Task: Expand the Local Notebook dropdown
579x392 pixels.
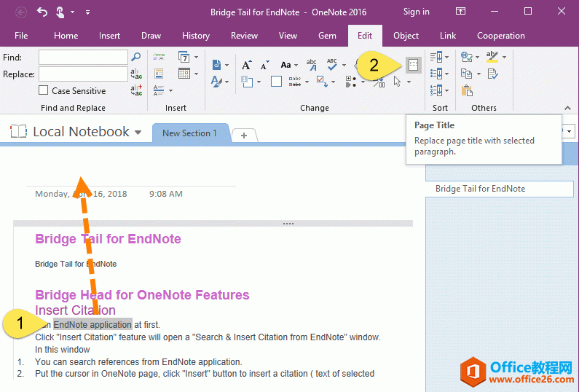Action: (x=138, y=132)
